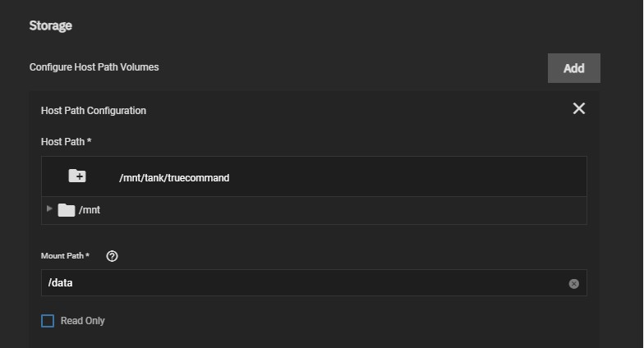
Task: Select the /mnt folder icon
Action: pyautogui.click(x=66, y=210)
